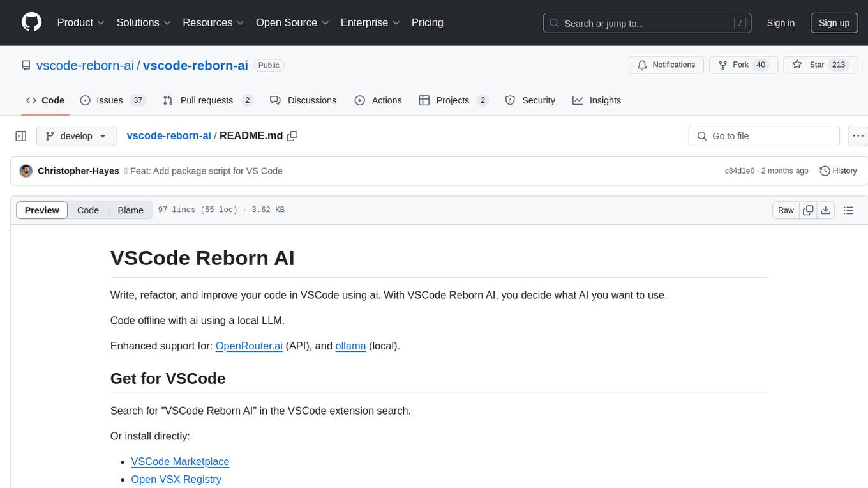Image resolution: width=868 pixels, height=488 pixels.
Task: Open the Pull requests tab
Action: click(x=208, y=100)
